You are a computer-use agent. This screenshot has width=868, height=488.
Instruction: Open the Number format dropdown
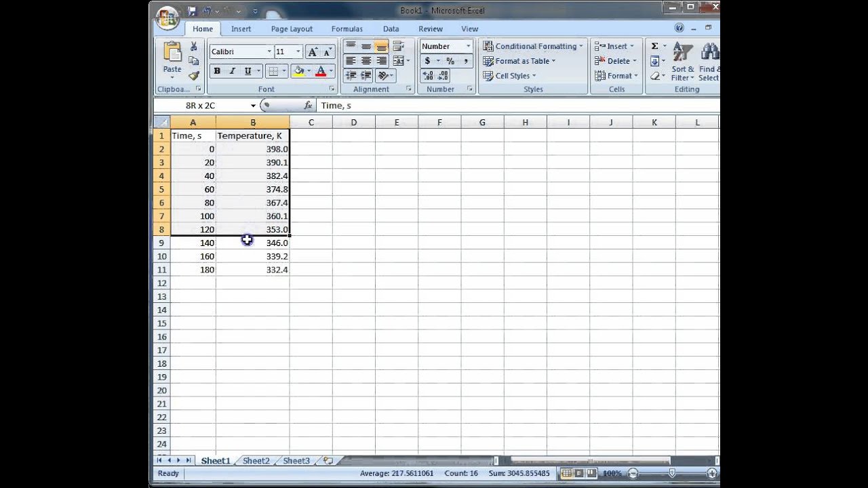click(468, 46)
